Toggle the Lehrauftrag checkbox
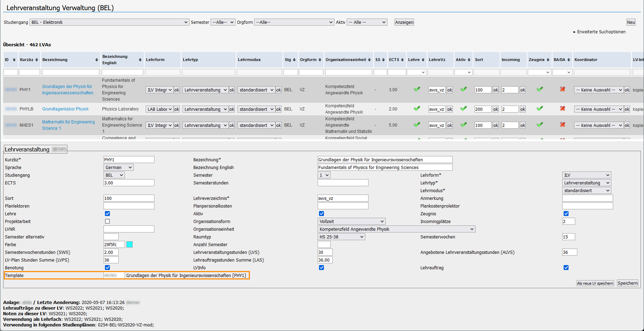This screenshot has width=644, height=331. tap(566, 268)
